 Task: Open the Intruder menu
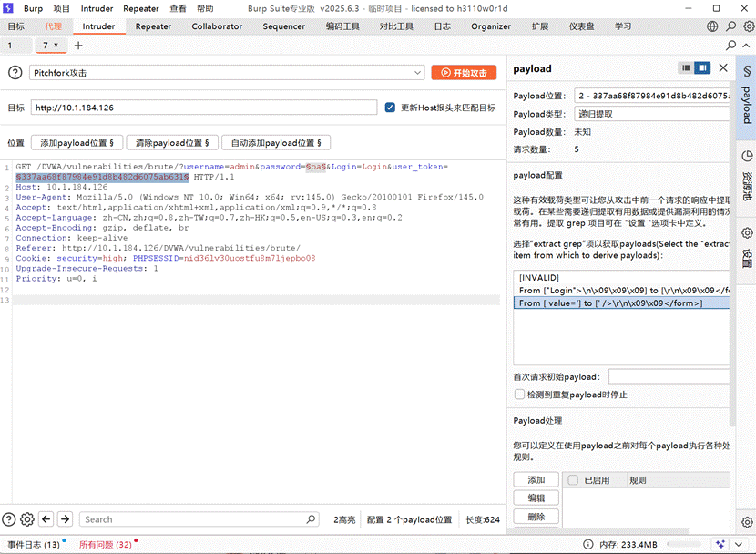pyautogui.click(x=97, y=9)
